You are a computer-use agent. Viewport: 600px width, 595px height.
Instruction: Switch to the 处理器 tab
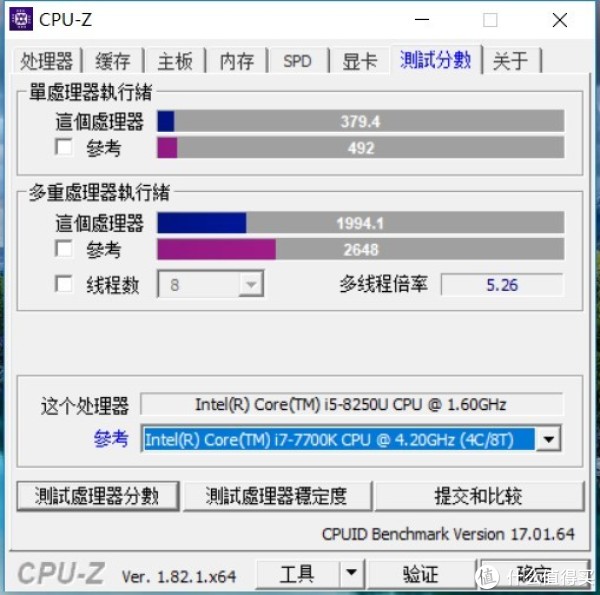[47, 60]
